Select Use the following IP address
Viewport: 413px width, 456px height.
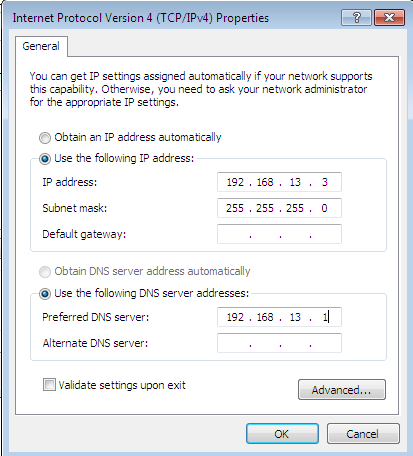click(x=45, y=159)
